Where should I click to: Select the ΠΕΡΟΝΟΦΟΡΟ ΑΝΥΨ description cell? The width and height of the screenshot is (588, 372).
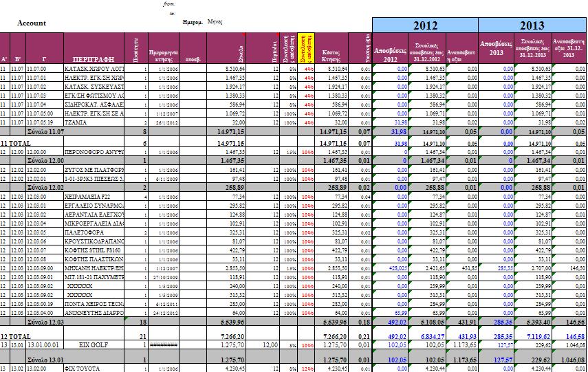pos(94,152)
